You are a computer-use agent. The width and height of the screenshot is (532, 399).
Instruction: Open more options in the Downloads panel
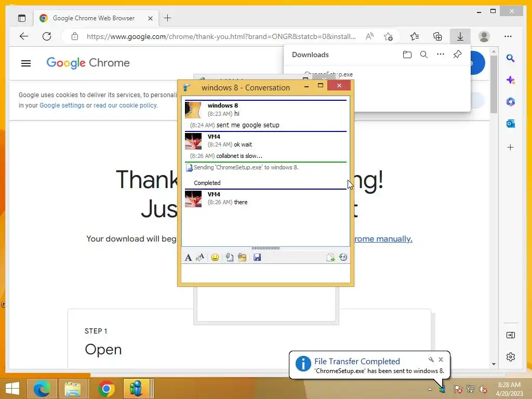point(441,54)
